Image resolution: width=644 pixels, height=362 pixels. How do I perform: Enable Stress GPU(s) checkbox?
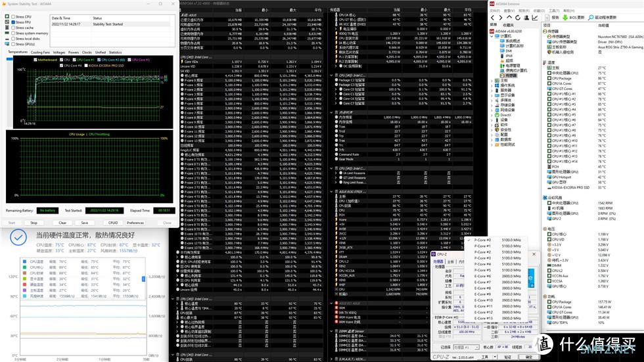pyautogui.click(x=13, y=44)
